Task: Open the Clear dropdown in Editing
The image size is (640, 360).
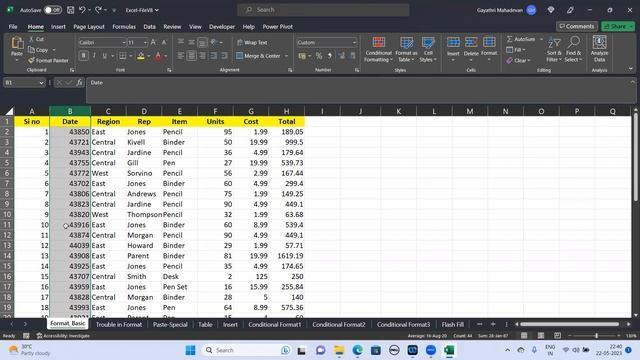Action: [x=518, y=60]
